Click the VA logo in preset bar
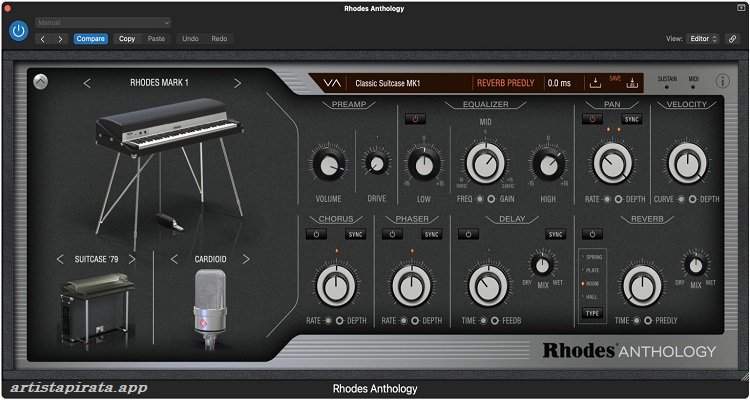 [x=332, y=83]
